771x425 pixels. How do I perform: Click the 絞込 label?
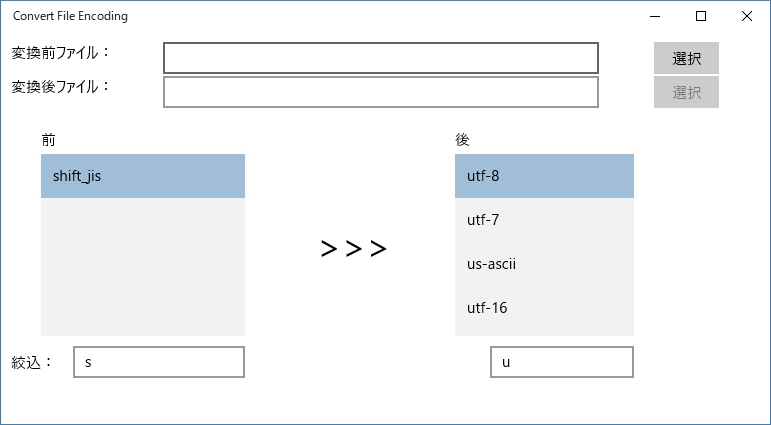pos(31,363)
